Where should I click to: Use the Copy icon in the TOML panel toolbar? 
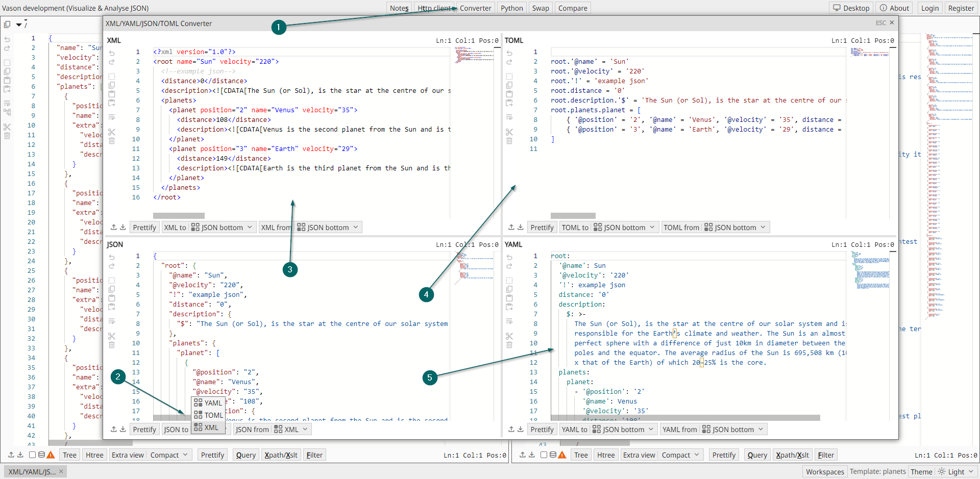tap(509, 84)
